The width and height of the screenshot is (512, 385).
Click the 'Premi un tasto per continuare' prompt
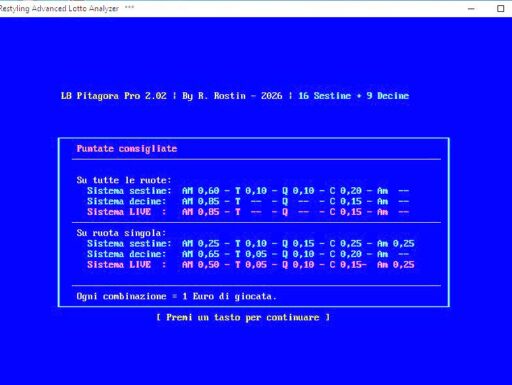tap(243, 317)
